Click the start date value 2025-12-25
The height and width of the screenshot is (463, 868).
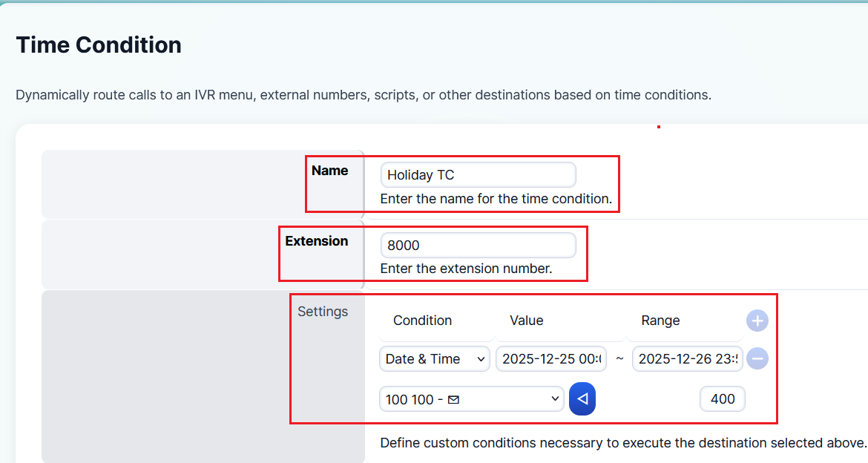click(551, 359)
